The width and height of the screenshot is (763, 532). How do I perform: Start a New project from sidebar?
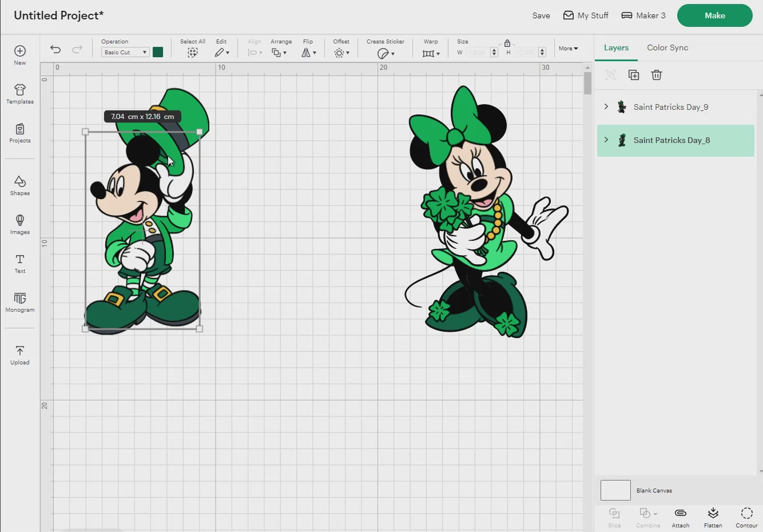pos(20,55)
